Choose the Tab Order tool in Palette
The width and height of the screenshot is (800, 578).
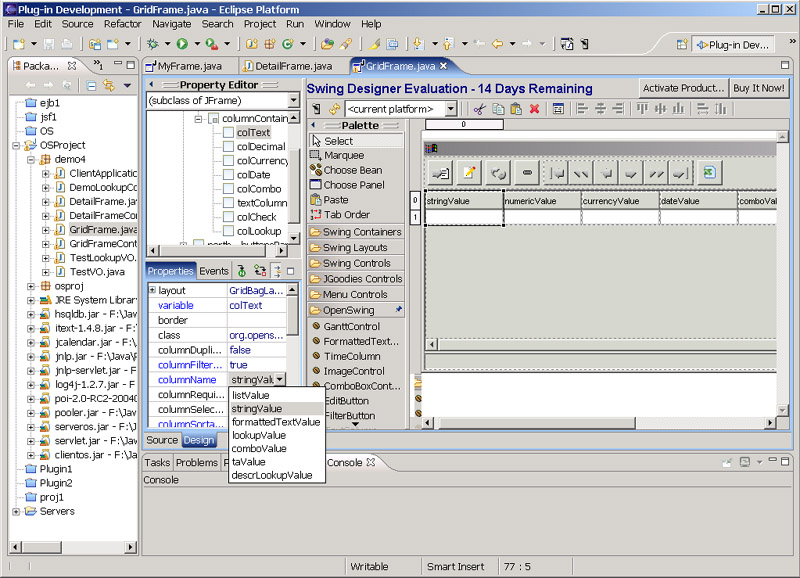click(346, 214)
